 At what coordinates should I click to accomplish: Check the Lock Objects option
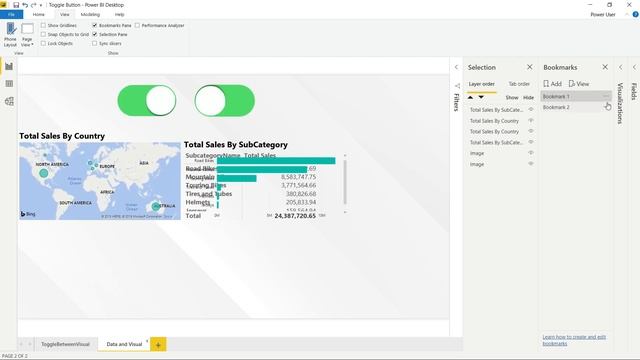[43, 43]
